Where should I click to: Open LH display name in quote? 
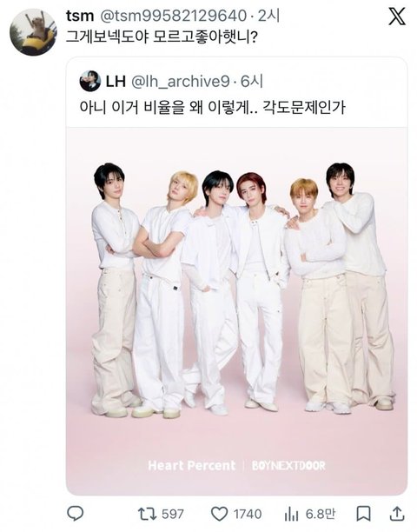pos(116,82)
